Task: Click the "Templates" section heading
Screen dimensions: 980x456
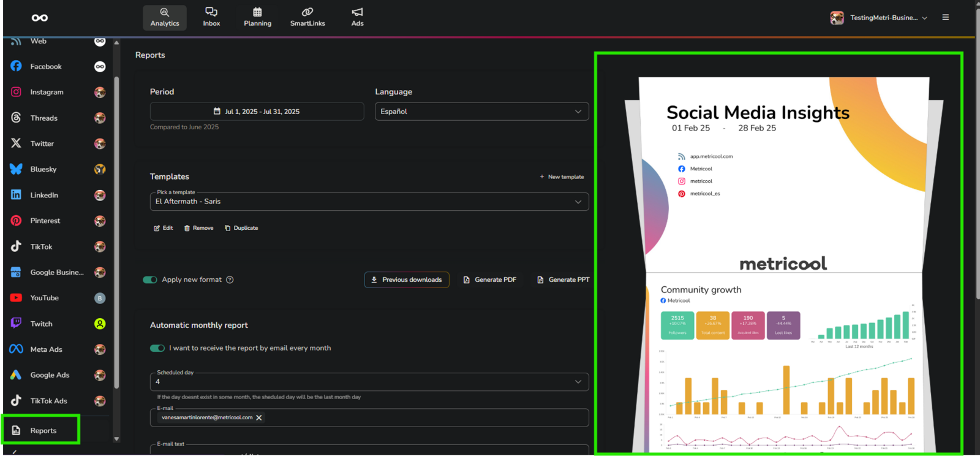Action: 170,177
